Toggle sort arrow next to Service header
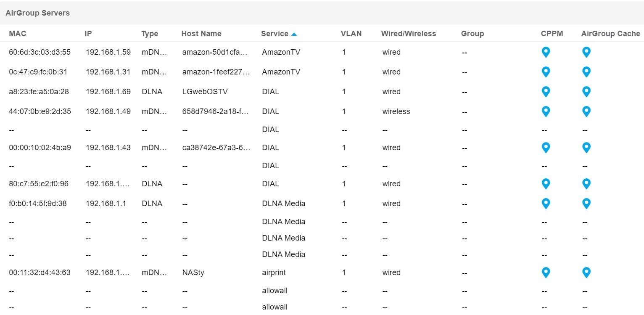The height and width of the screenshot is (315, 644). (x=294, y=34)
